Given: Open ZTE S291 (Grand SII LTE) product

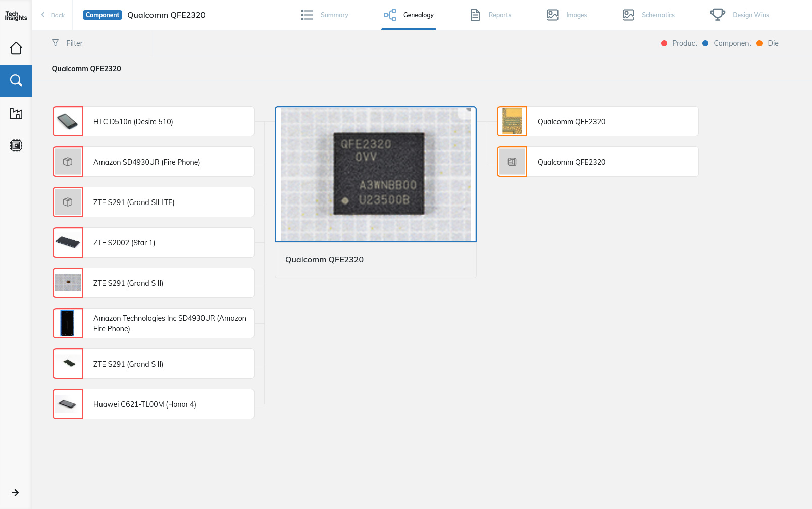Looking at the screenshot, I should pyautogui.click(x=154, y=202).
